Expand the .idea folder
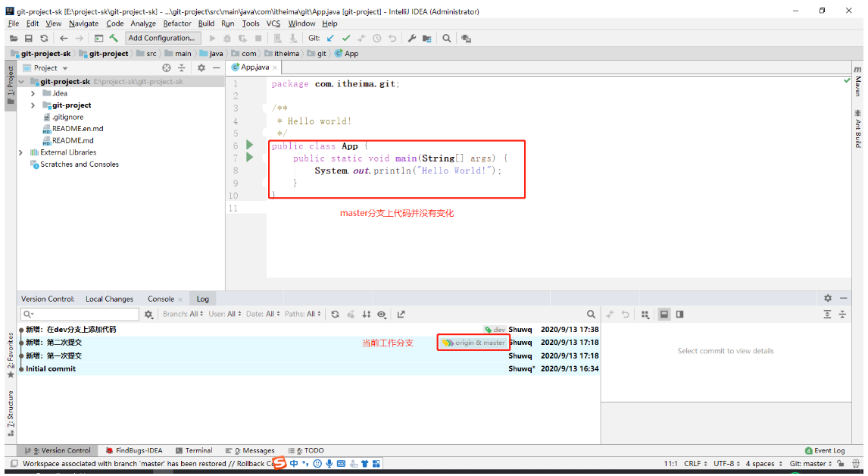 [x=33, y=93]
